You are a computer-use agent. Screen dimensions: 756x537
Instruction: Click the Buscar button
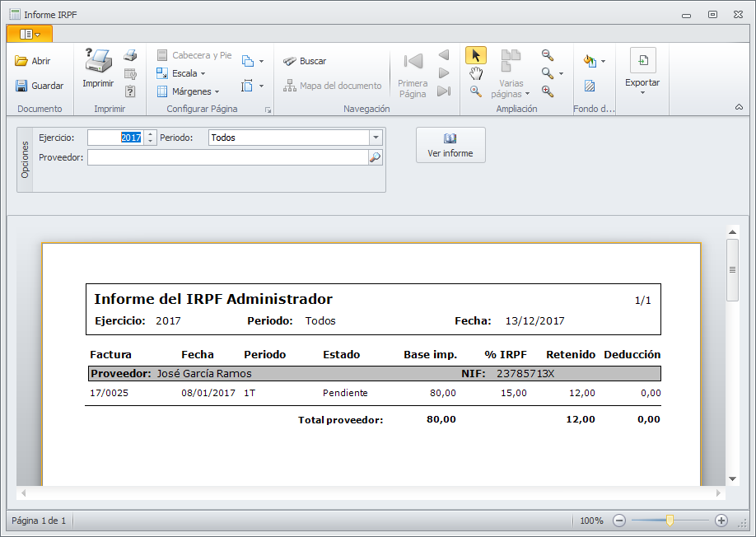305,61
